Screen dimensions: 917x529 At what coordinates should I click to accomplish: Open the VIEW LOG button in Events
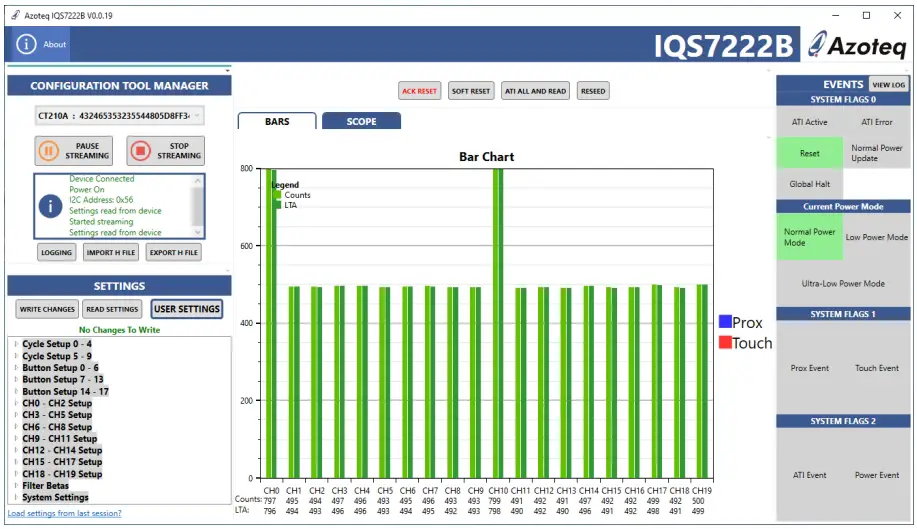(x=889, y=85)
